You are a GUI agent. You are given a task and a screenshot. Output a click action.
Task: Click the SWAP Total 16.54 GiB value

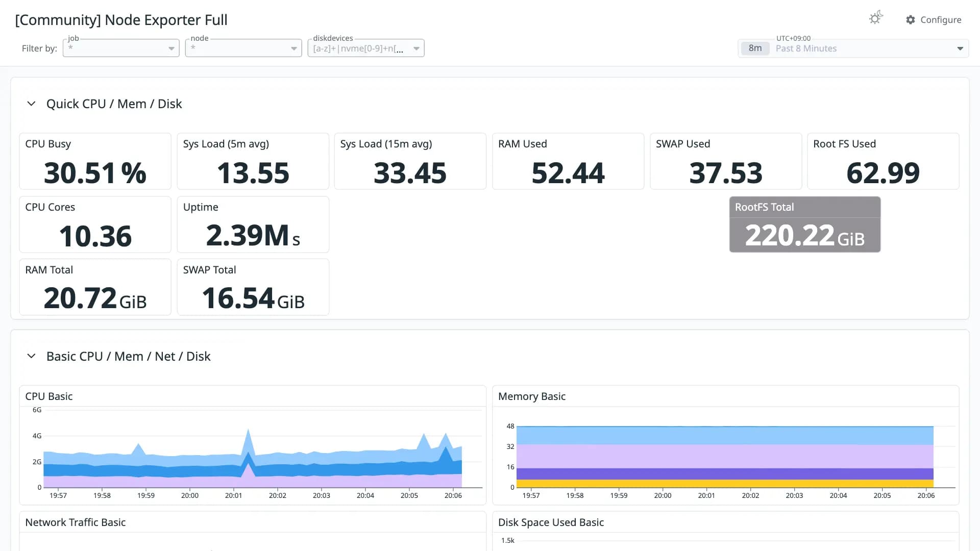(253, 298)
